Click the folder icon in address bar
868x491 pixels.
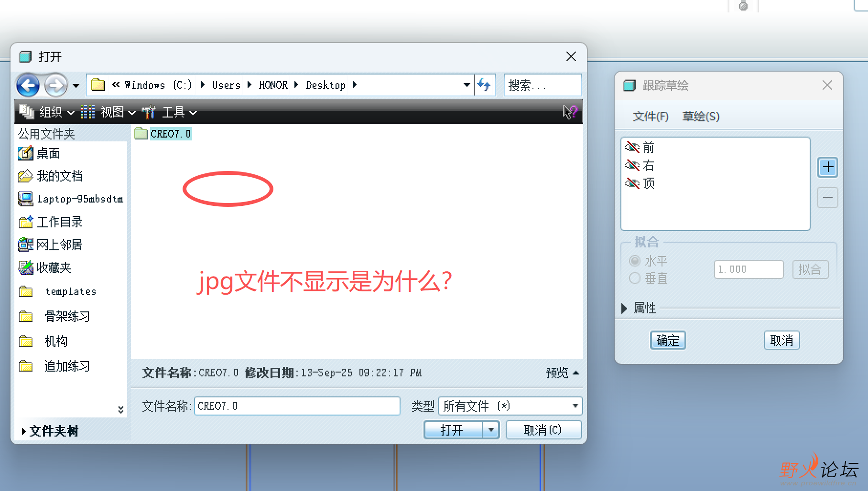pos(98,85)
